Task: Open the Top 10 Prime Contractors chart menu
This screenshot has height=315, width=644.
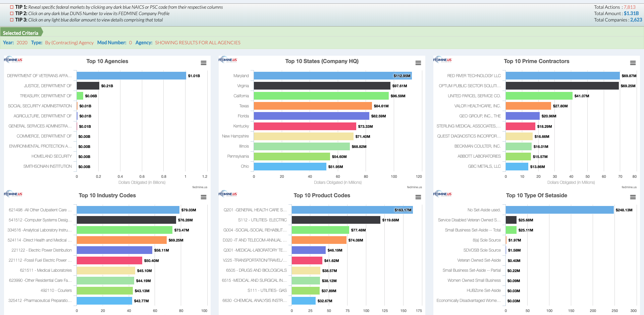Action: point(633,63)
